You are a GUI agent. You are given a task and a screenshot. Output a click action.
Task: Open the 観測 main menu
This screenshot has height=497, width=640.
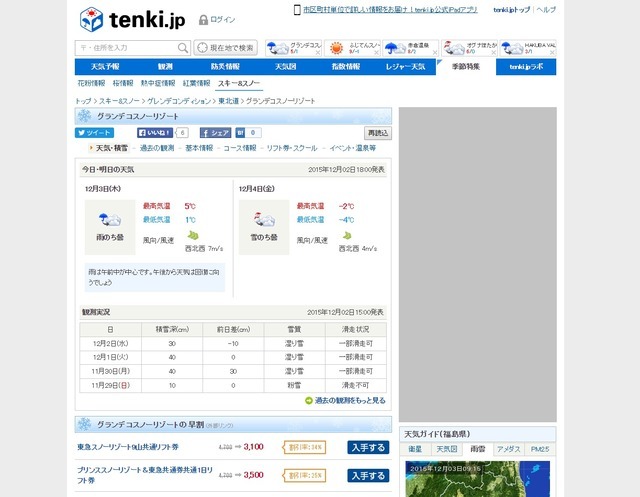click(x=165, y=67)
